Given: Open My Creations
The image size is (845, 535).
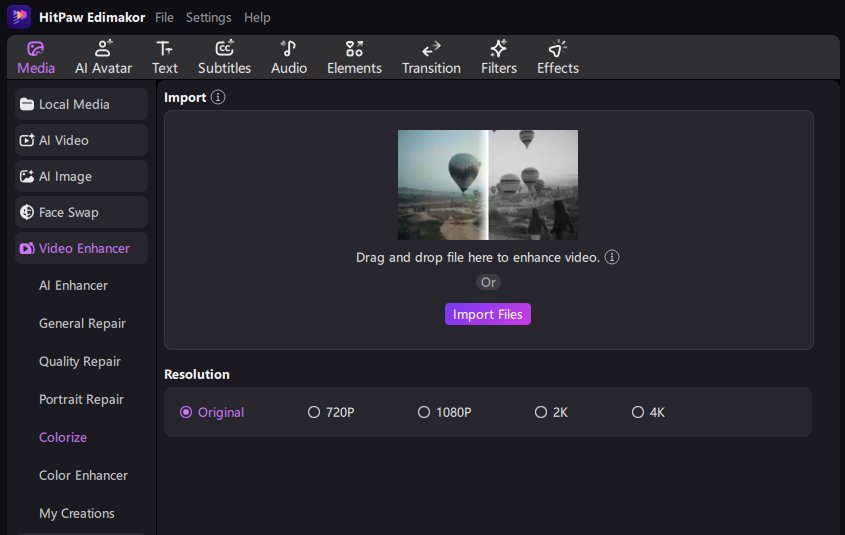Looking at the screenshot, I should tap(77, 513).
